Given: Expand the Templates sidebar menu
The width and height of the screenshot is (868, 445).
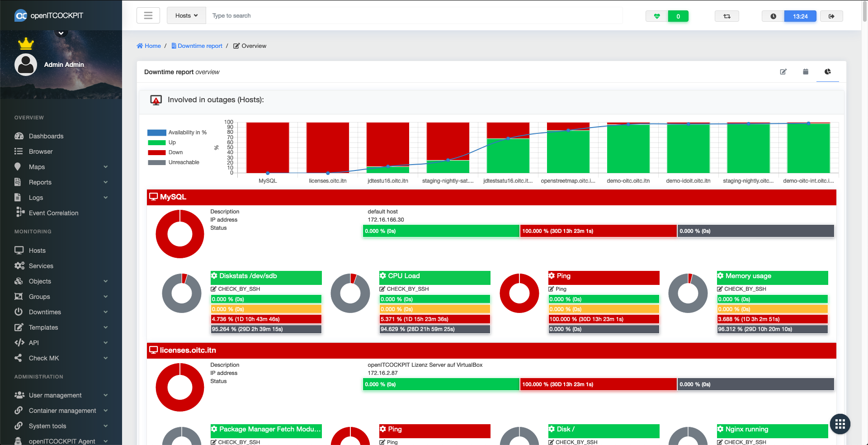Looking at the screenshot, I should click(x=61, y=327).
